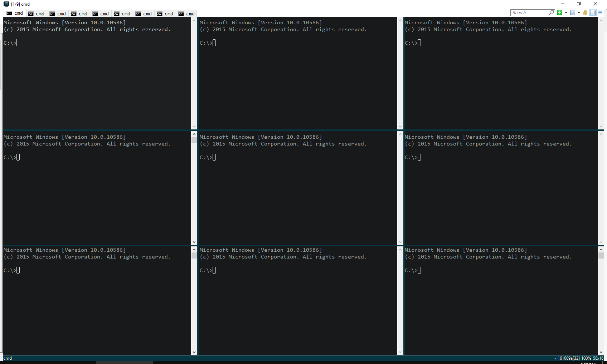
Task: Click the magnifier icon in the Search box
Action: coord(552,13)
